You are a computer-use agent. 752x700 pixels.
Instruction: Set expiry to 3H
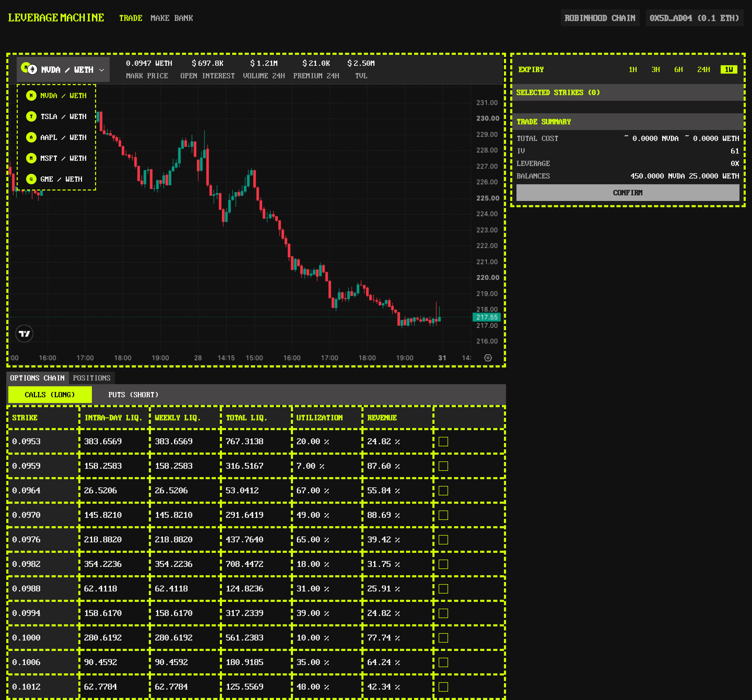(656, 70)
